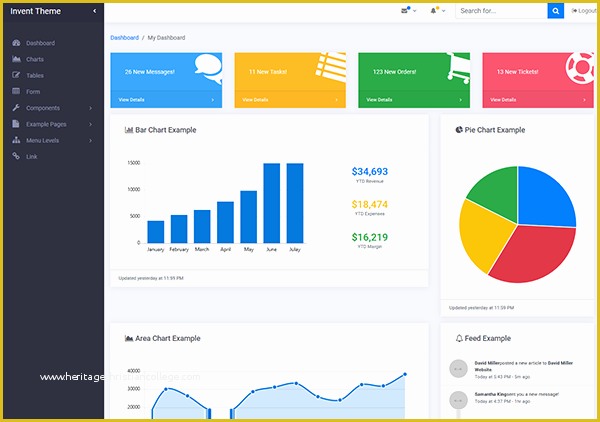Click the bar chart icon beside Bar Chart Example
Image resolution: width=600 pixels, height=422 pixels.
[129, 130]
